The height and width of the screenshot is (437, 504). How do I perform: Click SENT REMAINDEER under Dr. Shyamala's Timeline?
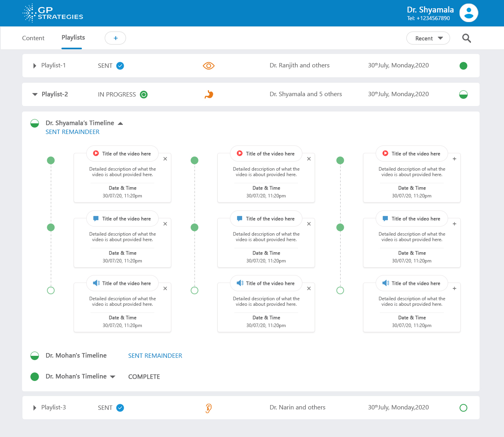[x=72, y=132]
